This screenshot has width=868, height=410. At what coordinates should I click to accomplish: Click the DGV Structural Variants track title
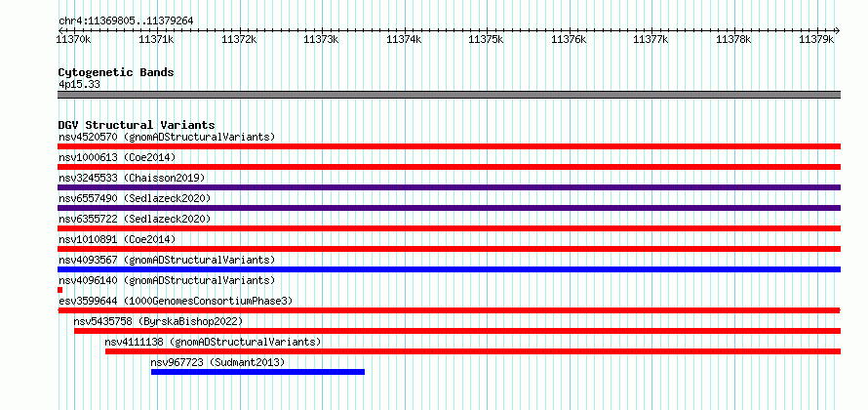[x=137, y=125]
